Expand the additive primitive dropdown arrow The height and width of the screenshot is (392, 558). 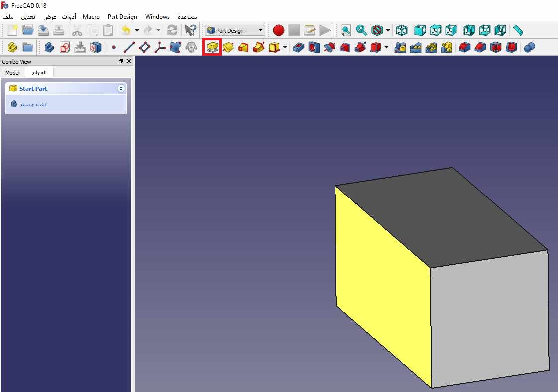285,47
